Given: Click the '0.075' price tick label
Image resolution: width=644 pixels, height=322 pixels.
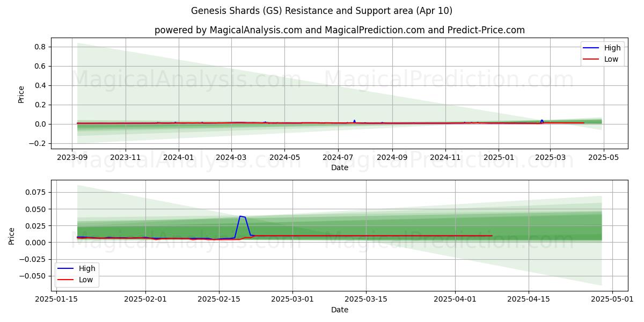Looking at the screenshot, I should pyautogui.click(x=36, y=193).
